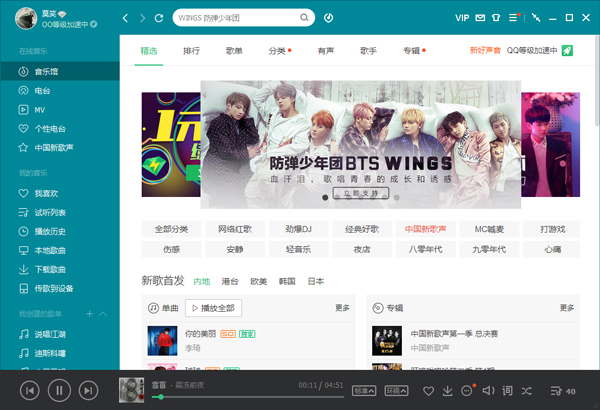Open the play queue showing 40

562,391
